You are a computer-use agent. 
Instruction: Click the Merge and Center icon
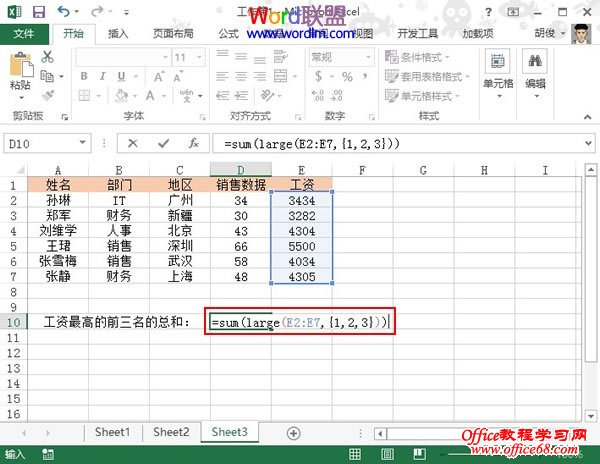(280, 76)
